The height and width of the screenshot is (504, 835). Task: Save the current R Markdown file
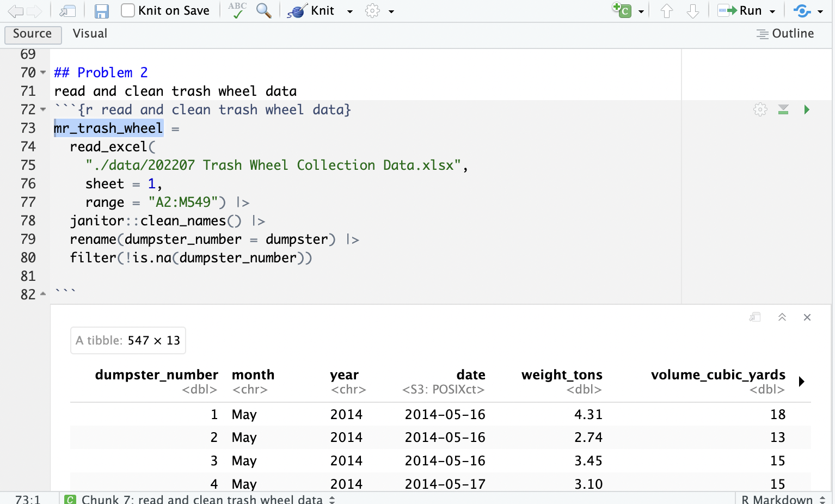pyautogui.click(x=101, y=10)
